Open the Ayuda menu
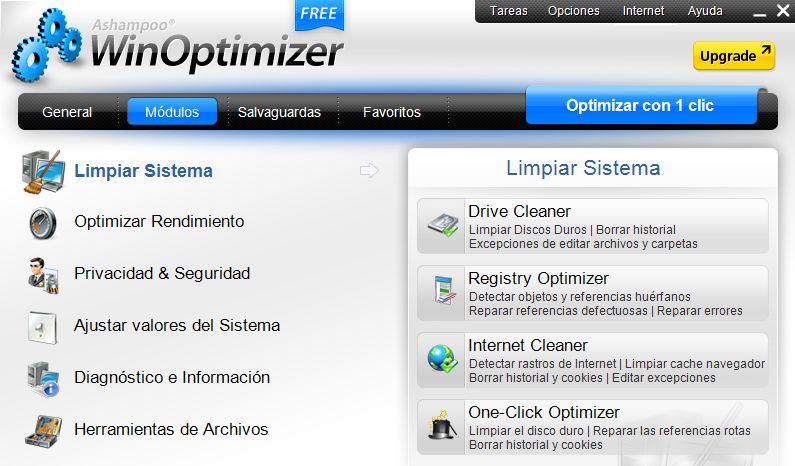 [705, 11]
